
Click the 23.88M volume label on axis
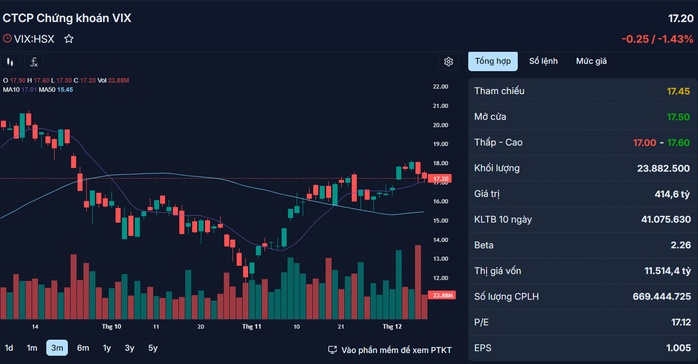coord(442,295)
